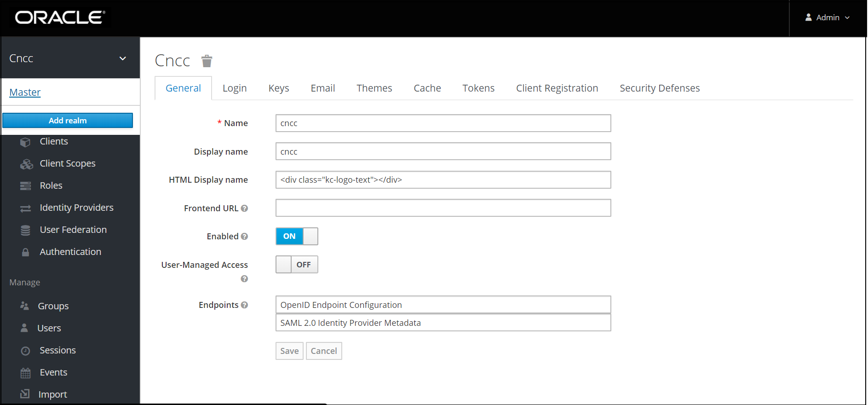Click the Roles list icon

[x=26, y=186]
